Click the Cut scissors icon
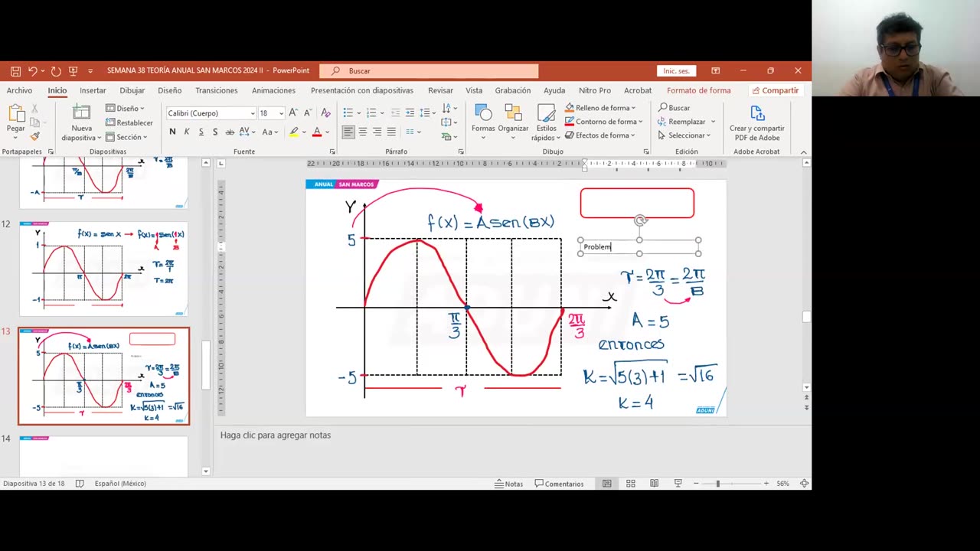This screenshot has height=551, width=980. click(34, 109)
